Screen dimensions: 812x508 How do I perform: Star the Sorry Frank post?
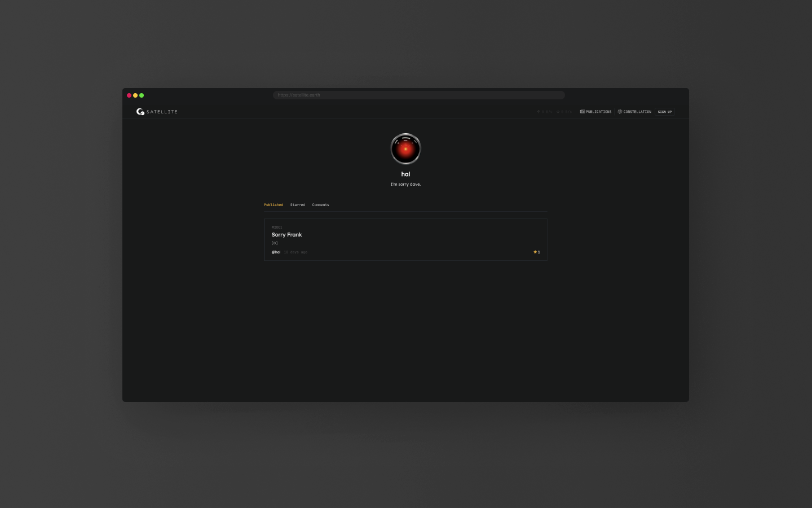click(x=536, y=252)
